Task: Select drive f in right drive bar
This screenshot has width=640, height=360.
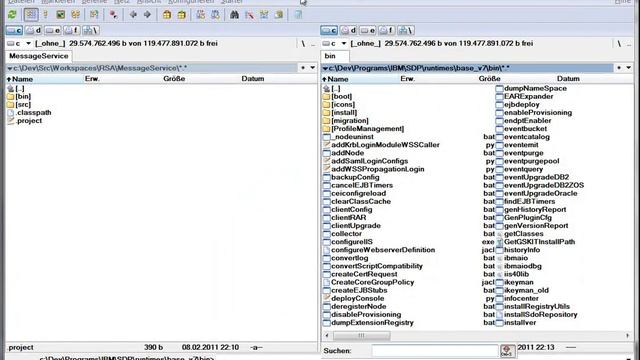Action: click(387, 30)
